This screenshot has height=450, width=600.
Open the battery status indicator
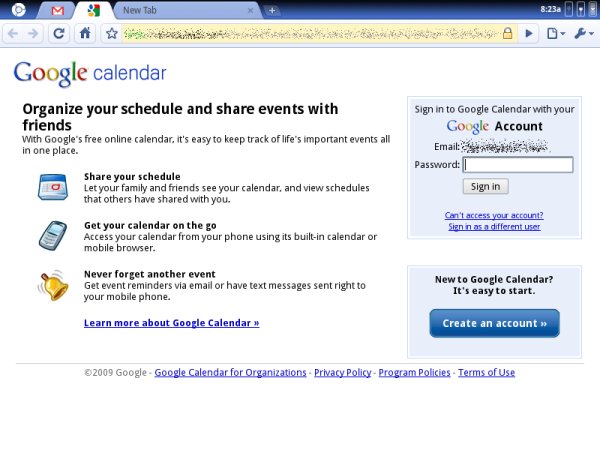569,9
